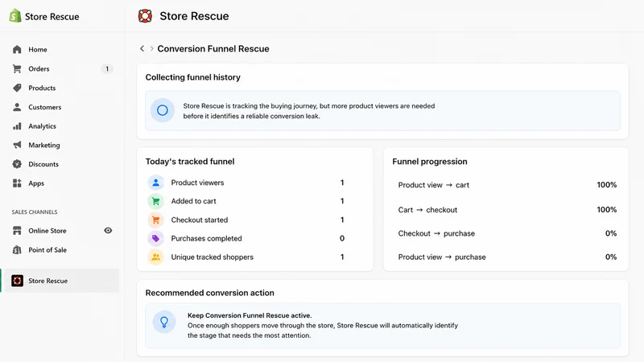Click 'Cart → checkout' progression row
The height and width of the screenshot is (362, 644).
pos(507,210)
